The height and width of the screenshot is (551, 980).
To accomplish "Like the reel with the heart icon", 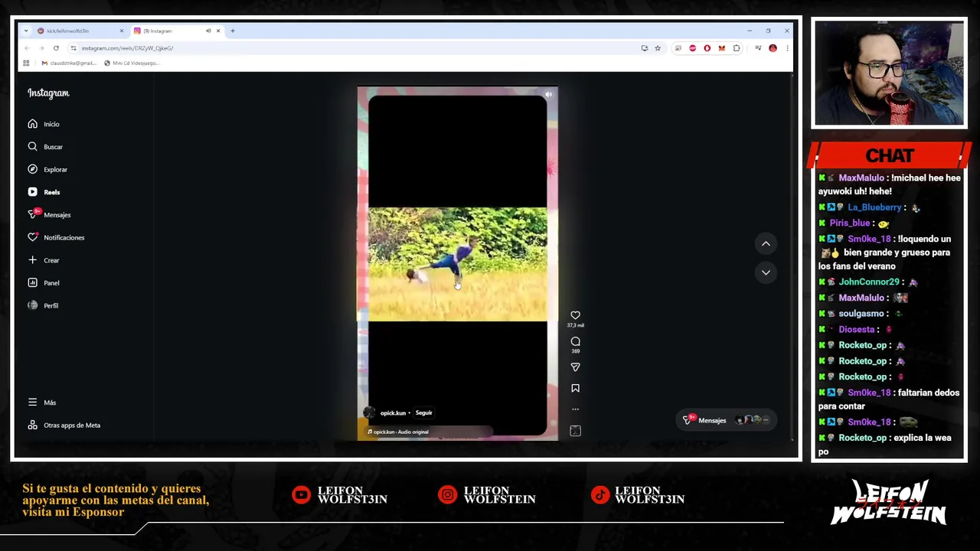I will click(x=575, y=315).
